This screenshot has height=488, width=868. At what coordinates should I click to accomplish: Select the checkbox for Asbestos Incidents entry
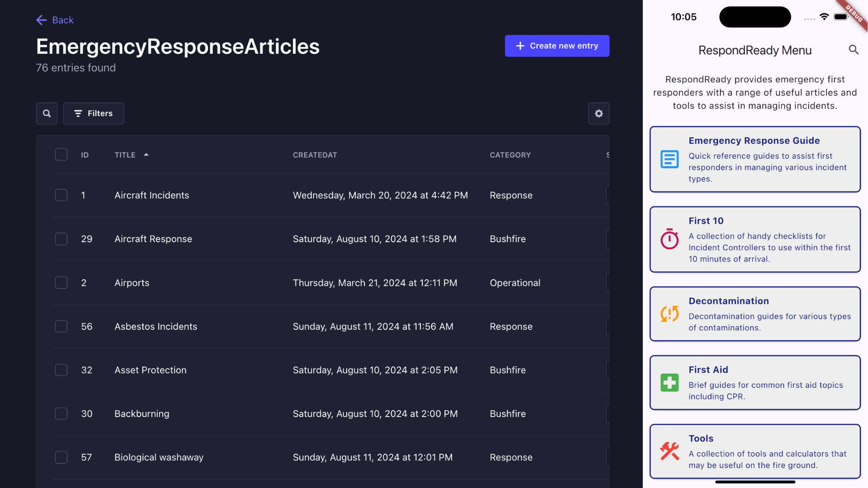click(61, 326)
